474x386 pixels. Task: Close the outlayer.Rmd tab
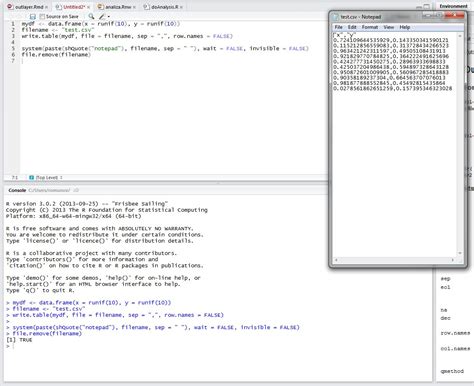coord(46,7)
